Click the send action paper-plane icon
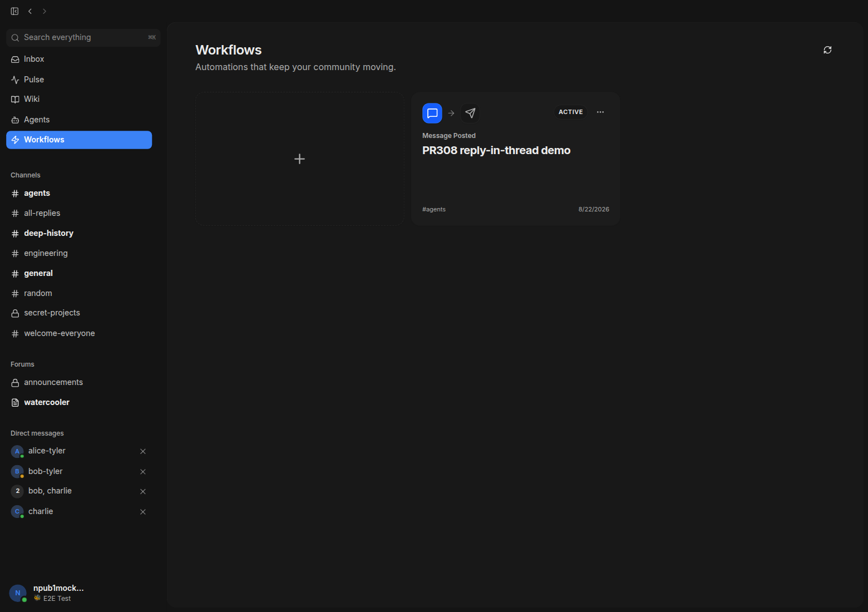868x612 pixels. 470,113
